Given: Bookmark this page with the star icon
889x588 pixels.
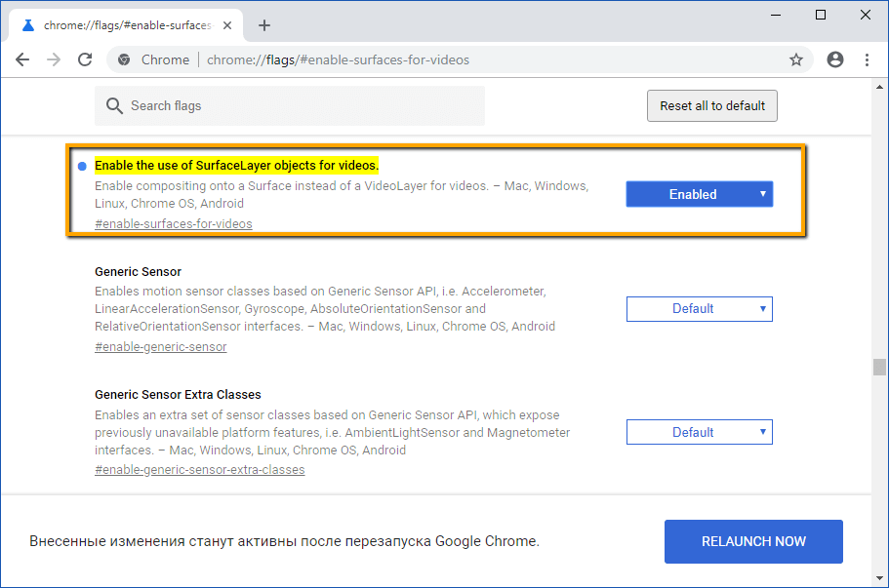Looking at the screenshot, I should [795, 59].
